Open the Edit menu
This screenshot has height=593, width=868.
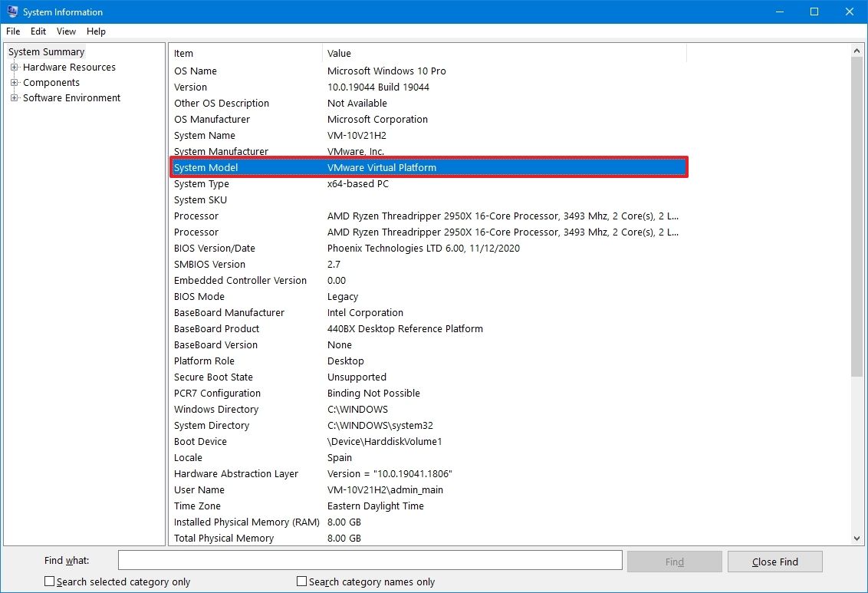click(x=38, y=31)
